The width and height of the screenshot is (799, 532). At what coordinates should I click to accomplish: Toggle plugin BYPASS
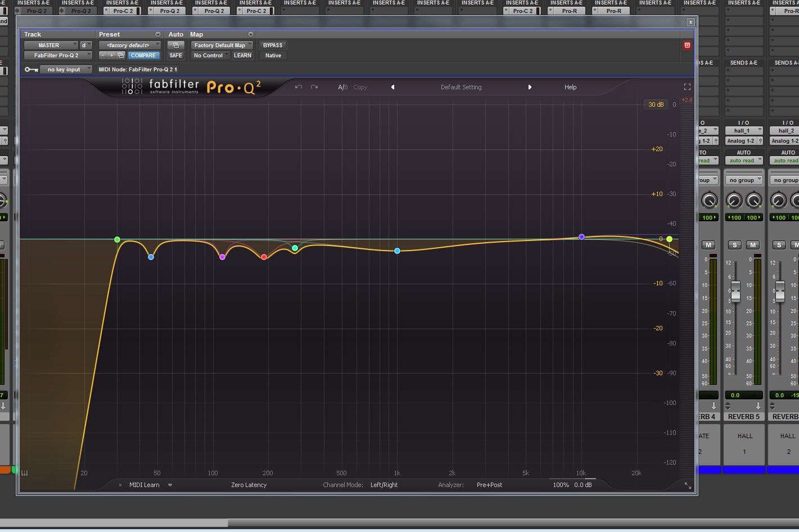(x=273, y=45)
